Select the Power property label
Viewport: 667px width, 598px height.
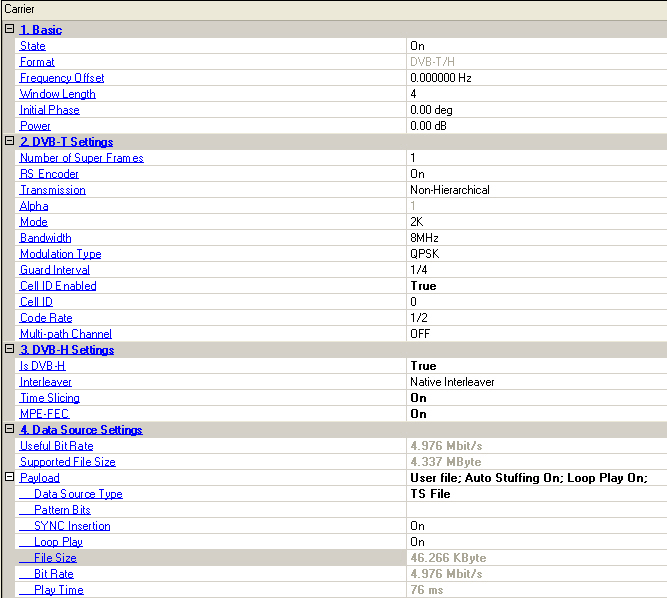(35, 126)
